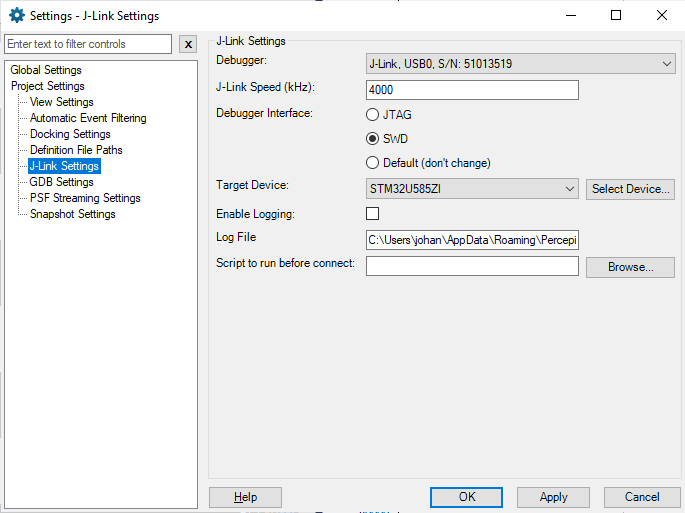This screenshot has height=513, width=685.
Task: Expand the Debugger dropdown list
Action: (x=520, y=64)
